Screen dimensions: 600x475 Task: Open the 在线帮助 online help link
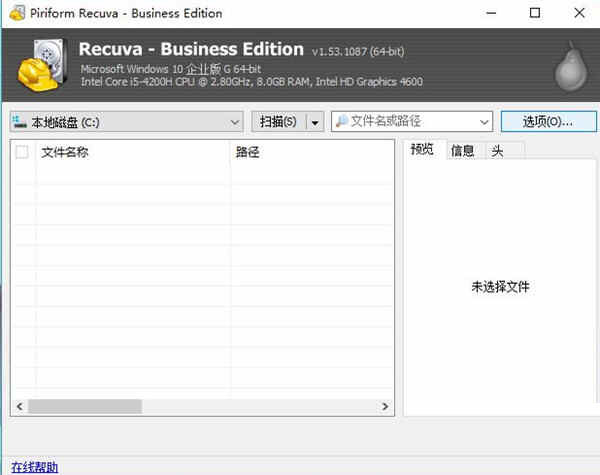[x=34, y=467]
